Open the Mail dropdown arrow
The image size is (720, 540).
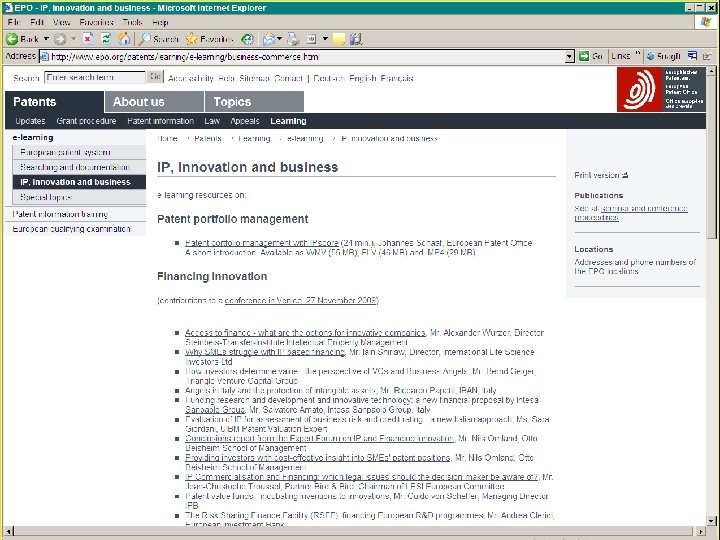click(x=279, y=39)
